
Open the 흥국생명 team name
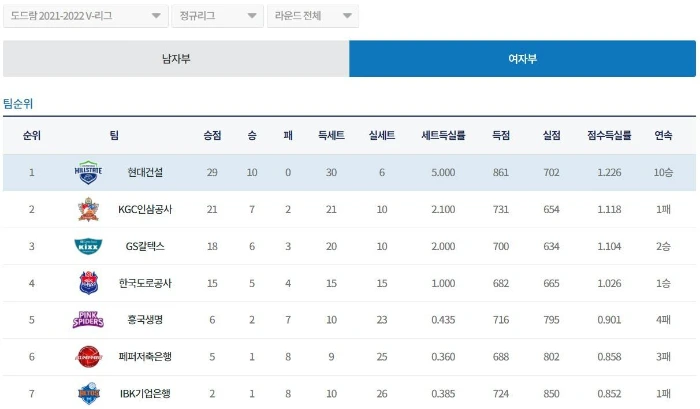coord(145,320)
